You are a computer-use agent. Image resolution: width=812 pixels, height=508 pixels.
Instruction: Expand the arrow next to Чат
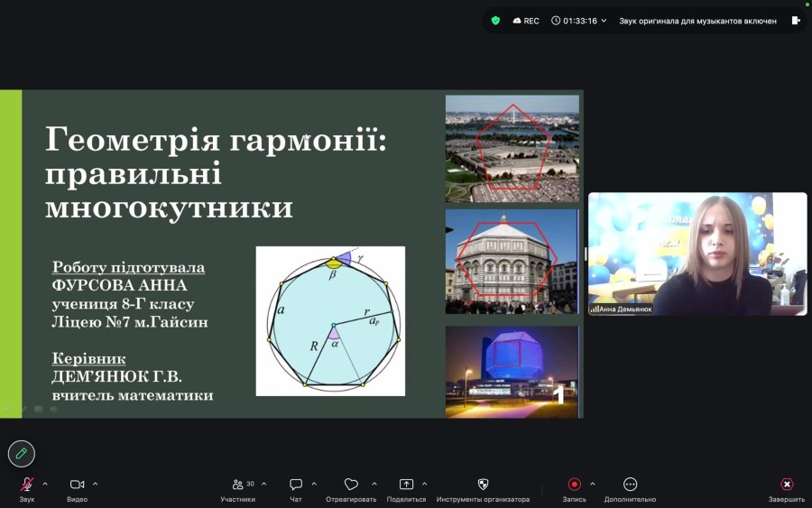(314, 485)
